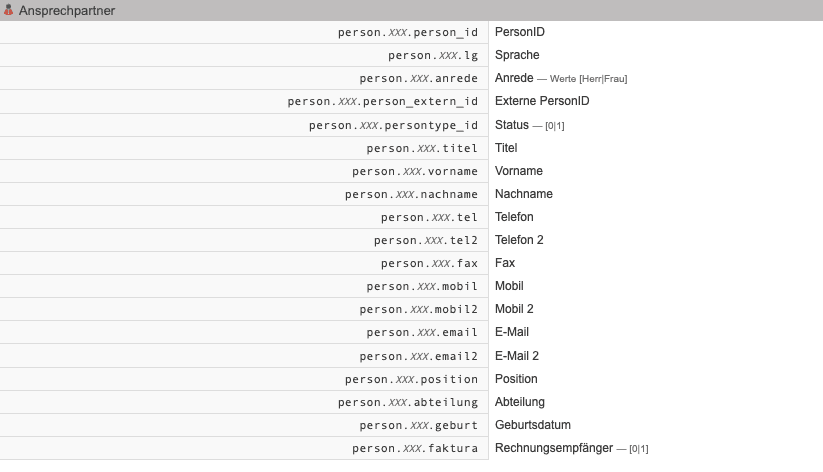Select the person.xxx.anrede variable

tap(419, 78)
